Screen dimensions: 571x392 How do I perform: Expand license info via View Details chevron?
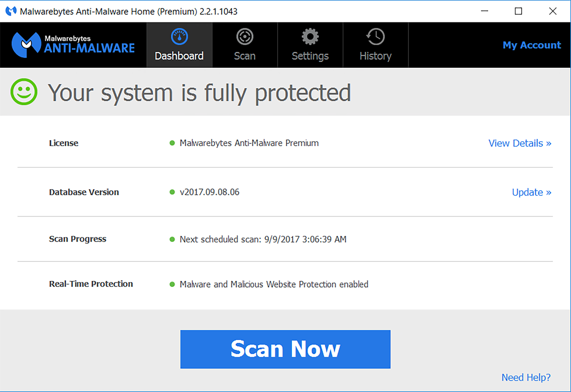pos(549,143)
